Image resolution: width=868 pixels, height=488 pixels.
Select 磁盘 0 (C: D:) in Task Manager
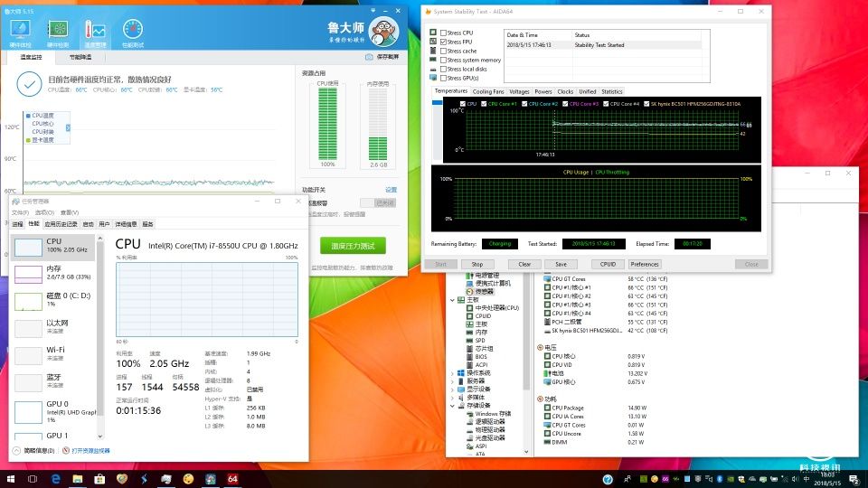pos(53,300)
